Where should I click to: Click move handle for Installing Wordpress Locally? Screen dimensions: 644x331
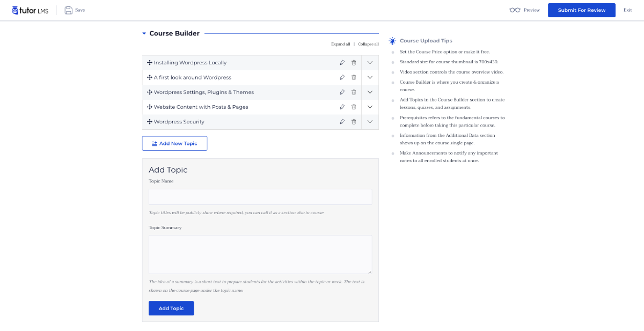coord(150,63)
